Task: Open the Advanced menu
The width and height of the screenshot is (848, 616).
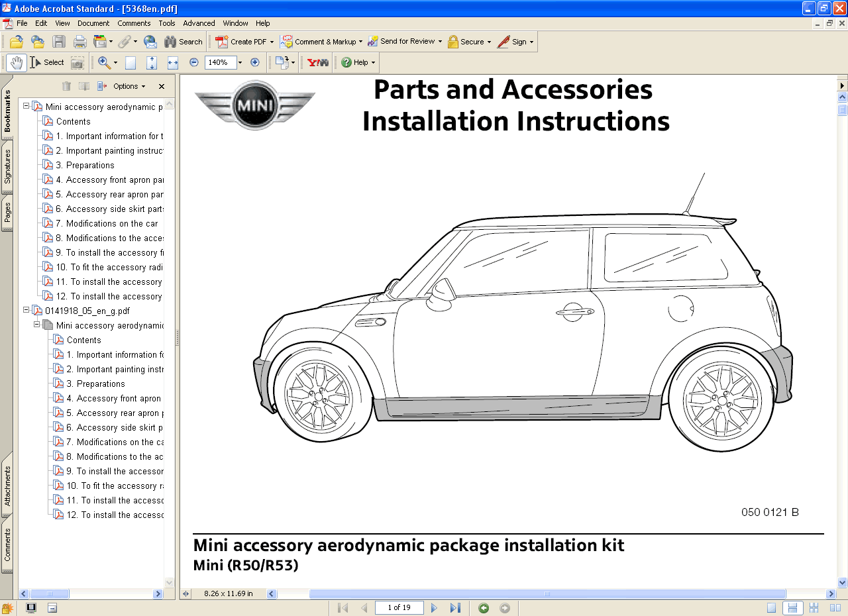Action: pos(199,23)
